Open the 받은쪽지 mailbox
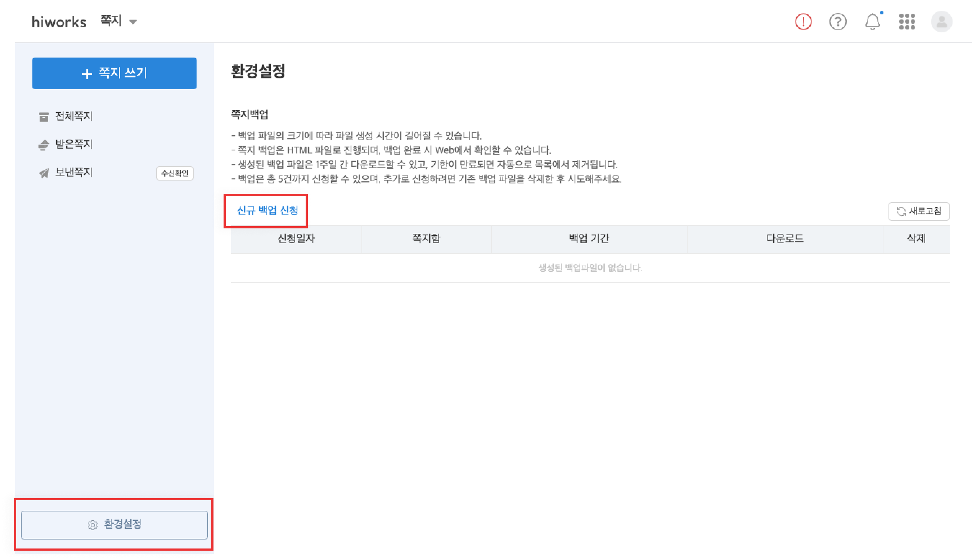The image size is (972, 560). pyautogui.click(x=74, y=144)
